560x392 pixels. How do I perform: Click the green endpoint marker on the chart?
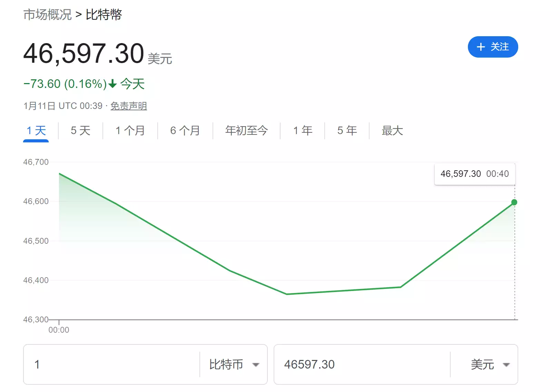click(x=514, y=202)
